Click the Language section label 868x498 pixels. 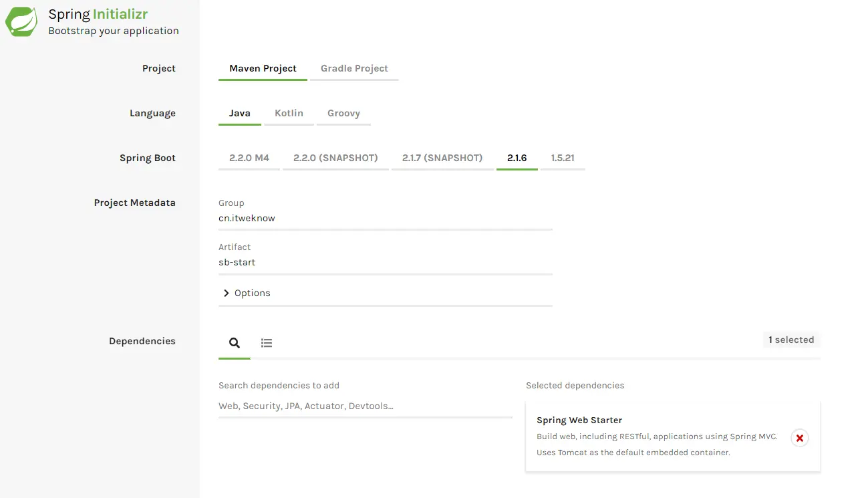[x=152, y=113]
